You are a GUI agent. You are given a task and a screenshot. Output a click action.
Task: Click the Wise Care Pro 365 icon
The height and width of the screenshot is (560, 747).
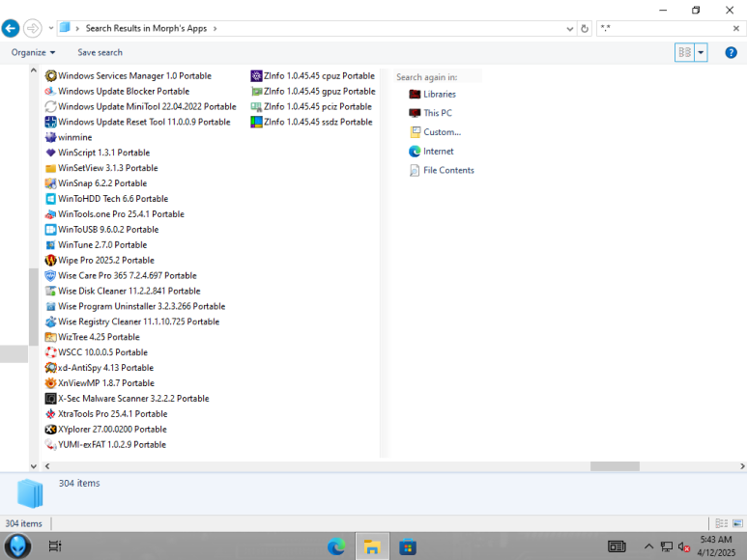[x=50, y=275]
